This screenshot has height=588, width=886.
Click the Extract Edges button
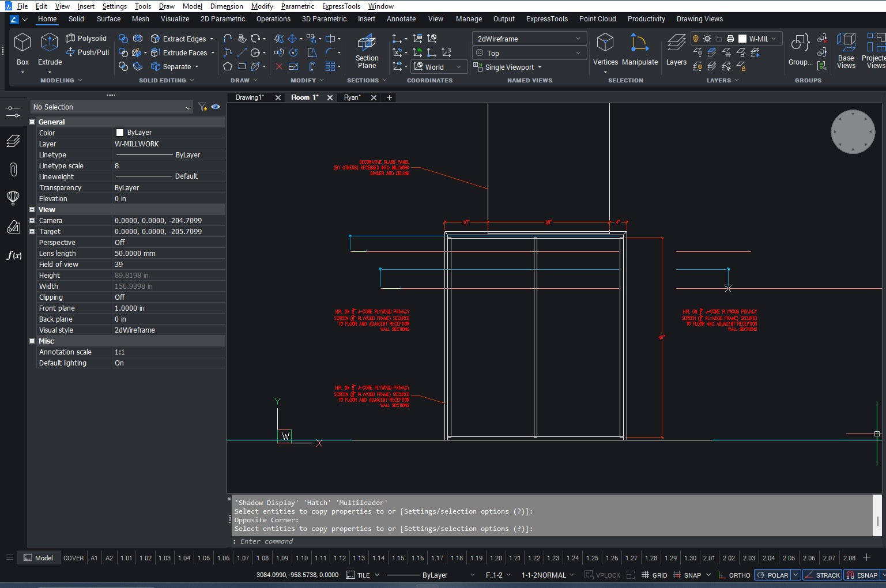tap(183, 39)
